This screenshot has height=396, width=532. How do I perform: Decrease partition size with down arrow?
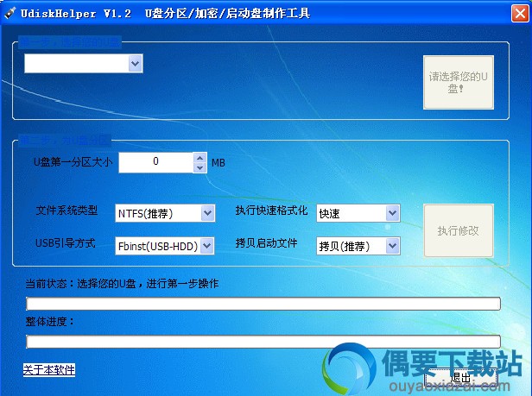point(200,168)
